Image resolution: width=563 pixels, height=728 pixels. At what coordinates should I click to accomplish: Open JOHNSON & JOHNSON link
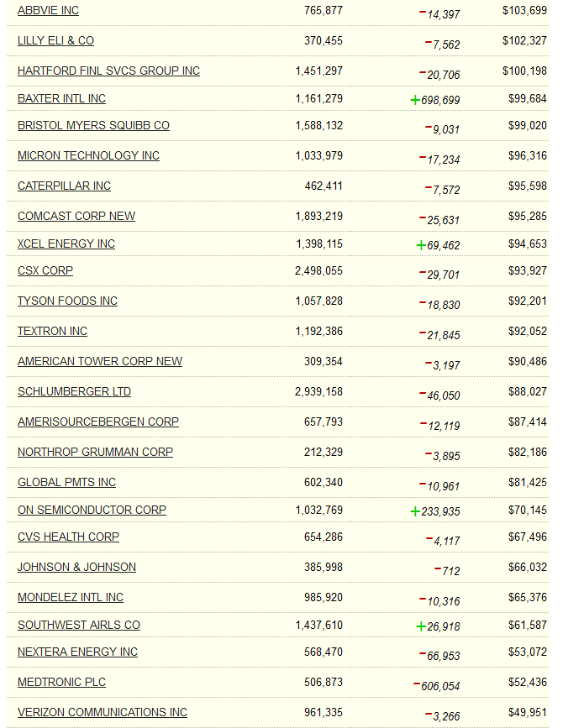[76, 567]
